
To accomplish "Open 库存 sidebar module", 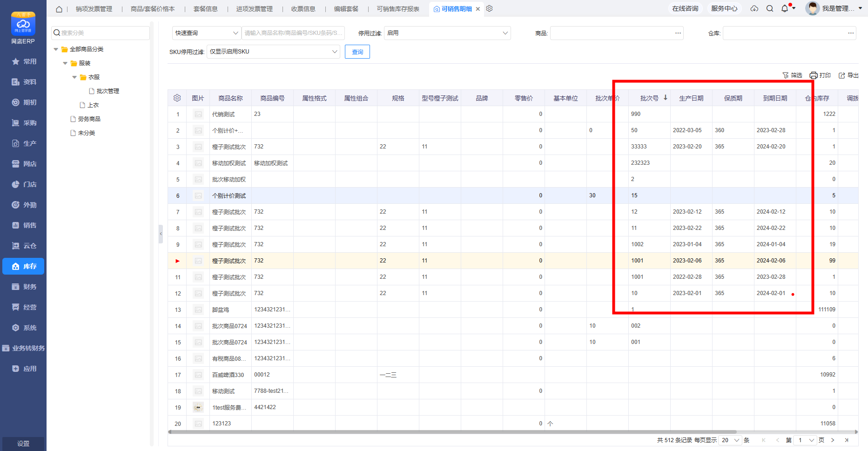I will [23, 266].
